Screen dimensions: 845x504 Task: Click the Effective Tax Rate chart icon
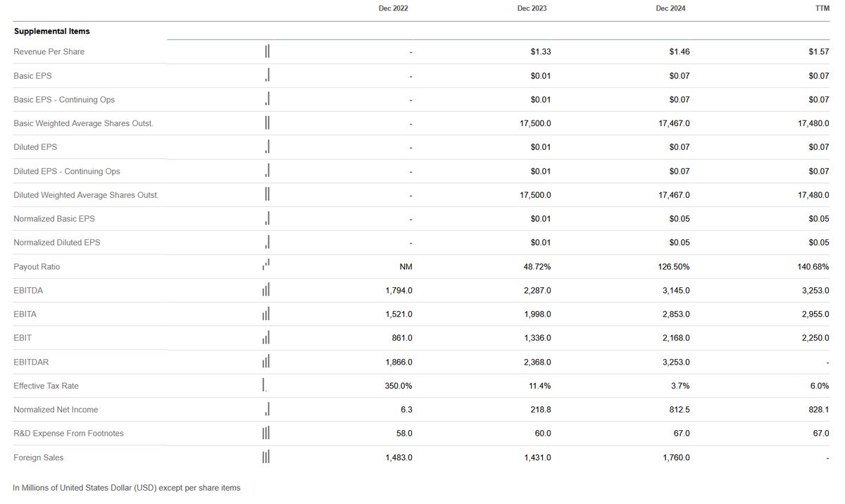265,386
